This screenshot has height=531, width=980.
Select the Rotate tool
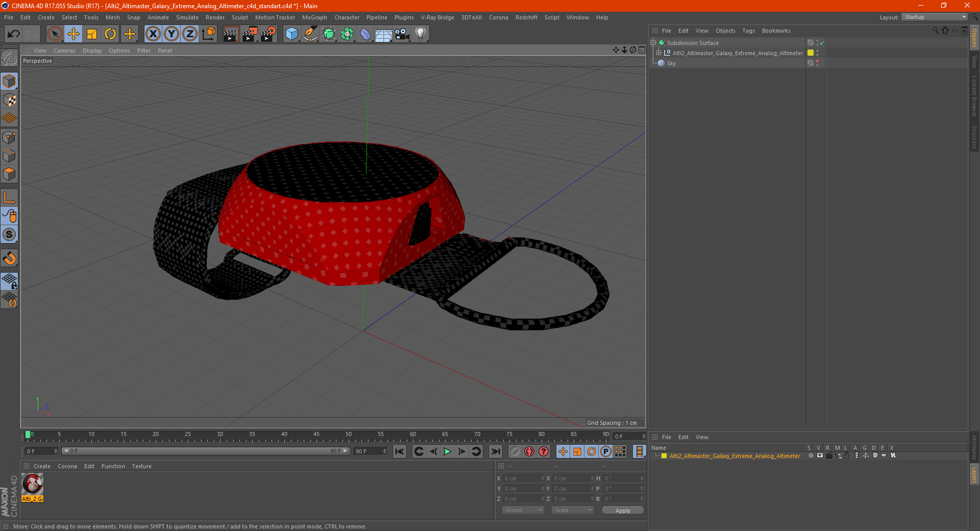tap(110, 34)
